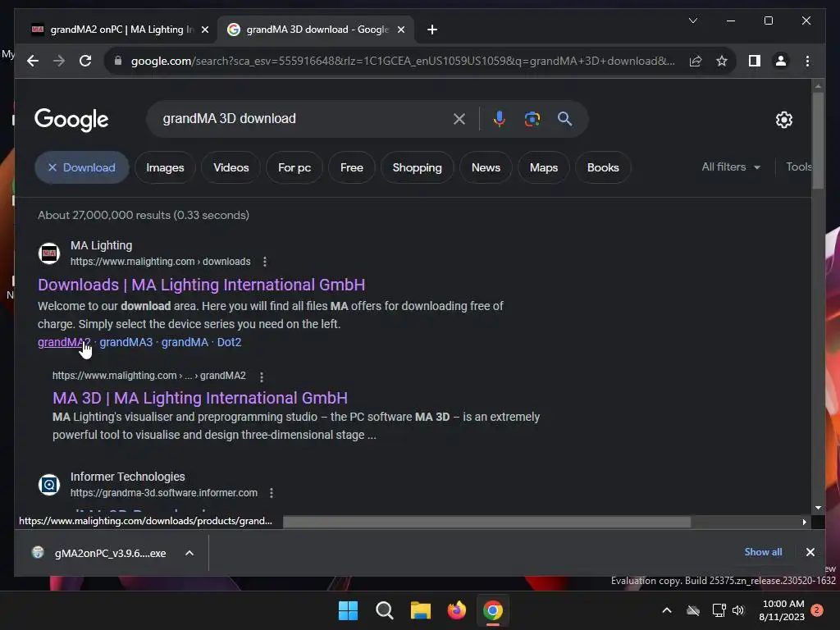Follow the grandMA sitelink
This screenshot has height=630, width=840.
coord(185,342)
